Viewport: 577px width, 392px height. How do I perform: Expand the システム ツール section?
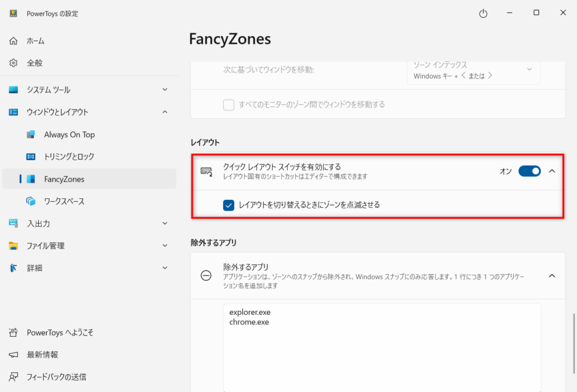(x=165, y=90)
